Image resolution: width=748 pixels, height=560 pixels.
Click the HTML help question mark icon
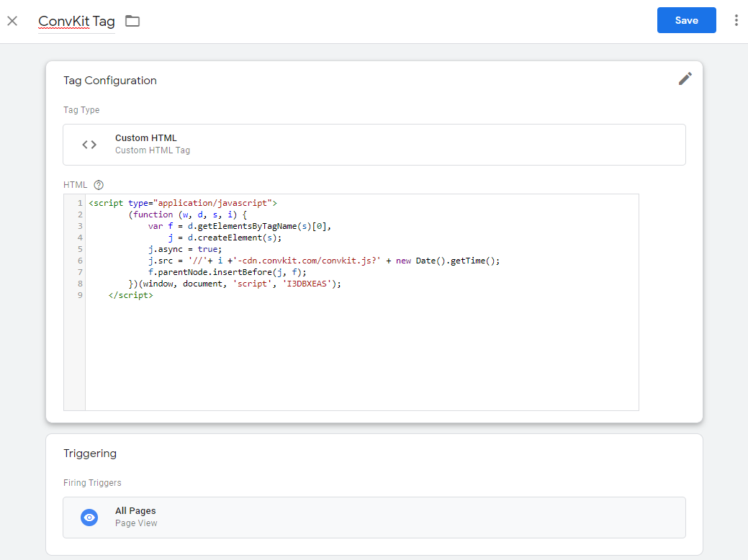click(99, 185)
